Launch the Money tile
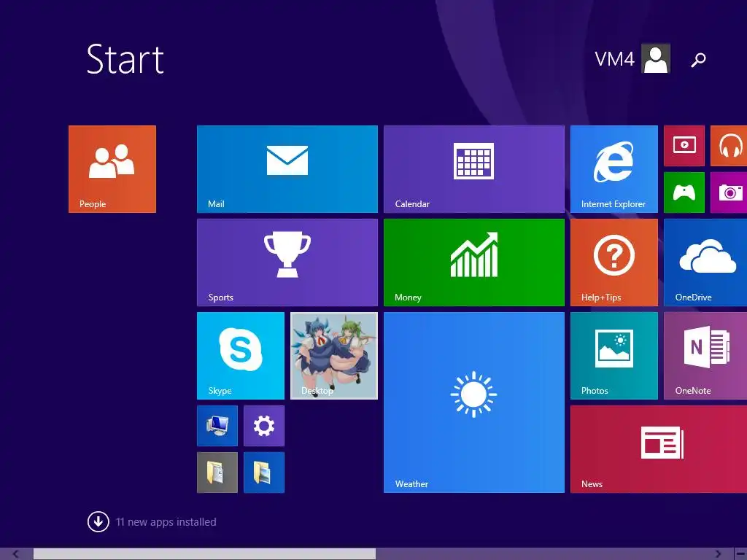Viewport: 747px width, 560px height. [x=474, y=262]
